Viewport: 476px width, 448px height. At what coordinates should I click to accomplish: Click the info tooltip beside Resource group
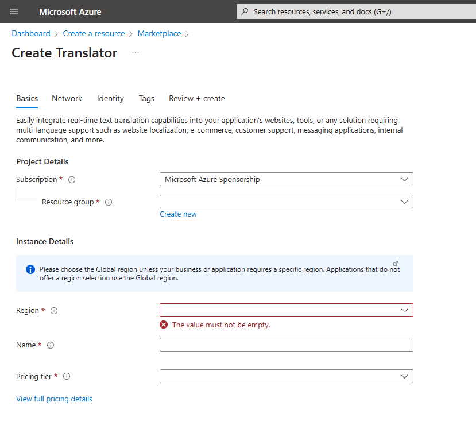tap(109, 202)
